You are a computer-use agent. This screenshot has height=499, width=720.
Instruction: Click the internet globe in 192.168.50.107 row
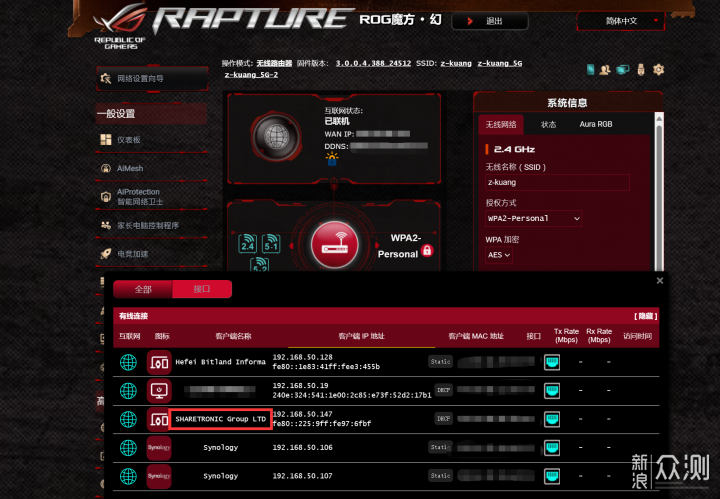(x=128, y=476)
